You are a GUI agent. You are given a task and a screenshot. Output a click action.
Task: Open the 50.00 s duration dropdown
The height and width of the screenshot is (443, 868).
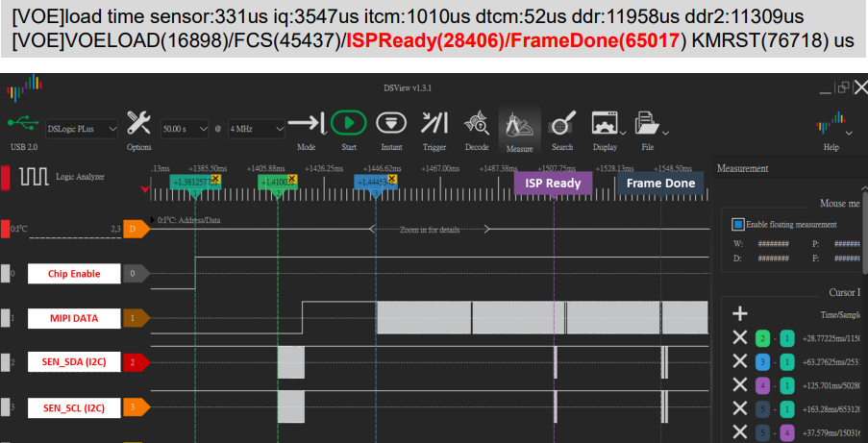[x=184, y=128]
